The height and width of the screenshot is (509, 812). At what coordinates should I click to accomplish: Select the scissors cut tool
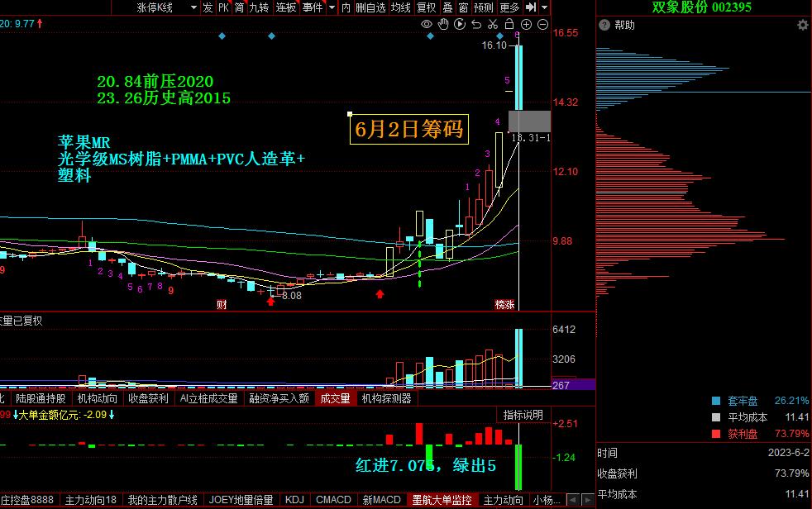pos(493,24)
